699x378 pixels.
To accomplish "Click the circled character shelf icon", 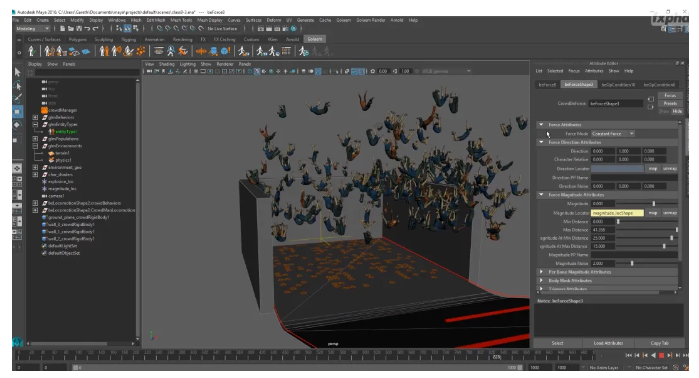I will pyautogui.click(x=170, y=51).
